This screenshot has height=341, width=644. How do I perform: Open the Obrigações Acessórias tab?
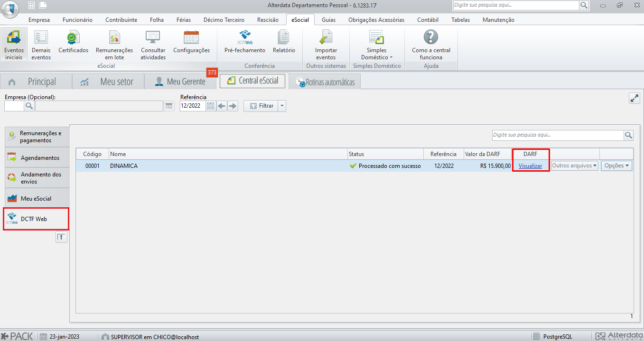pos(376,20)
